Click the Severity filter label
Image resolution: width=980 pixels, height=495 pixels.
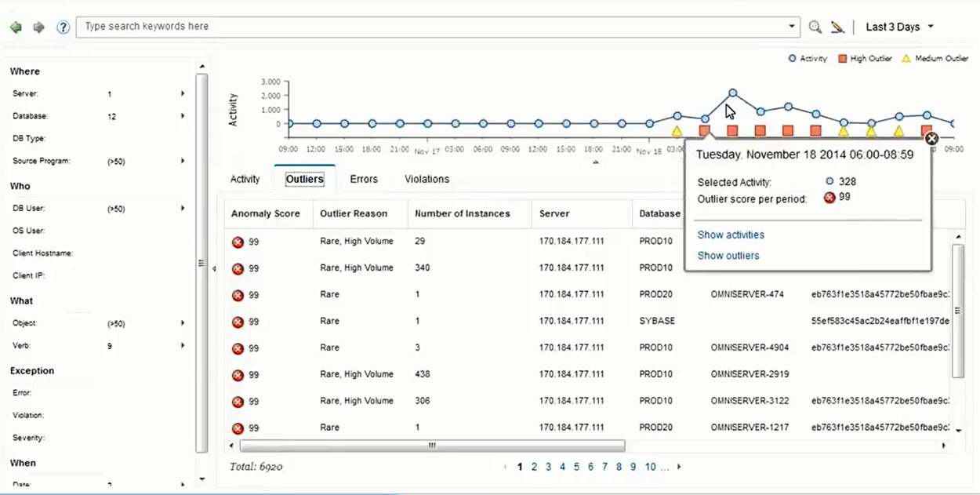click(x=28, y=438)
